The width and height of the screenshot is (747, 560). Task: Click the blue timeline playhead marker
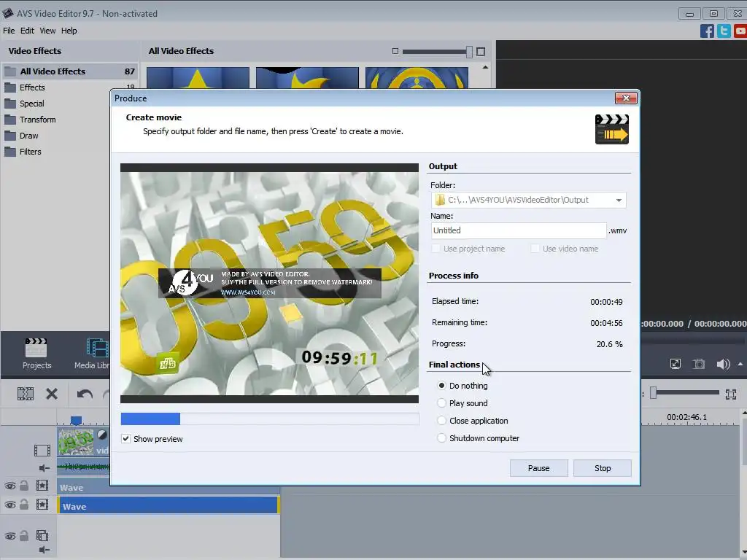(x=76, y=420)
